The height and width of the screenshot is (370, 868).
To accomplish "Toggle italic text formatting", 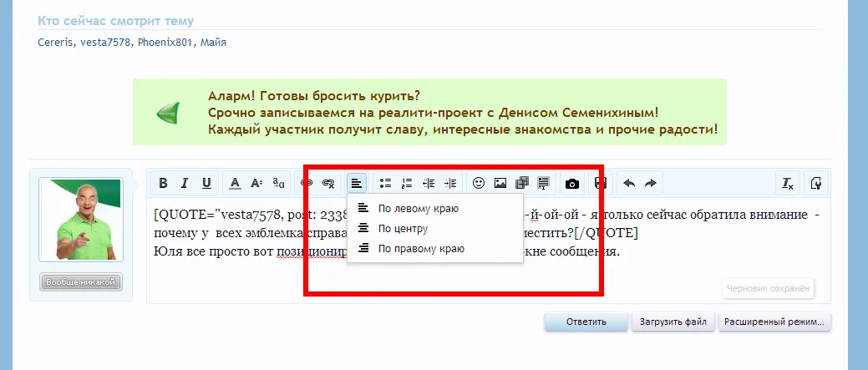I will coord(185,184).
